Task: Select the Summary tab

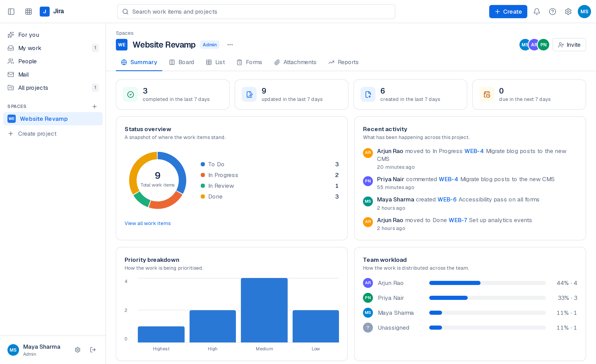Action: 139,62
